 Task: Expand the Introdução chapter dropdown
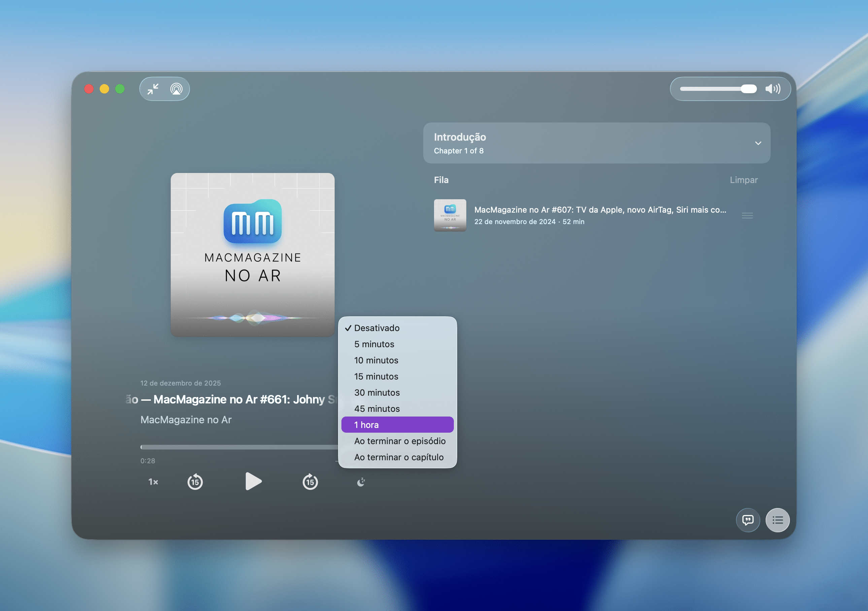[x=758, y=143]
